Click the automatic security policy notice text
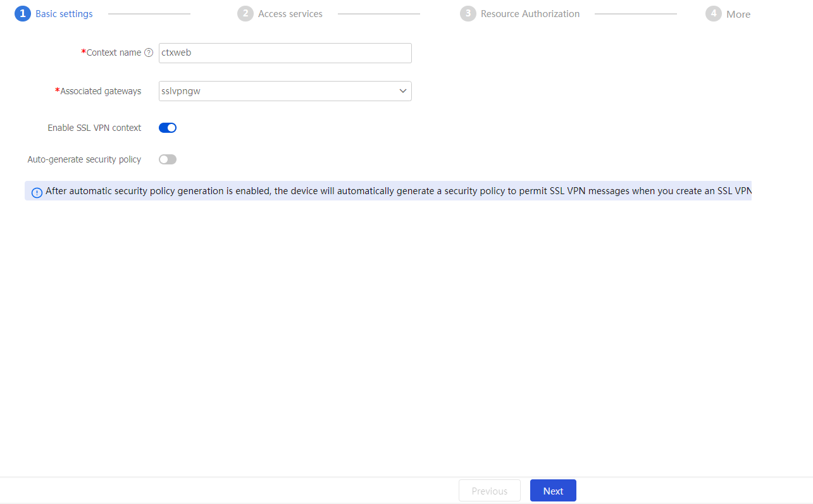 (398, 191)
